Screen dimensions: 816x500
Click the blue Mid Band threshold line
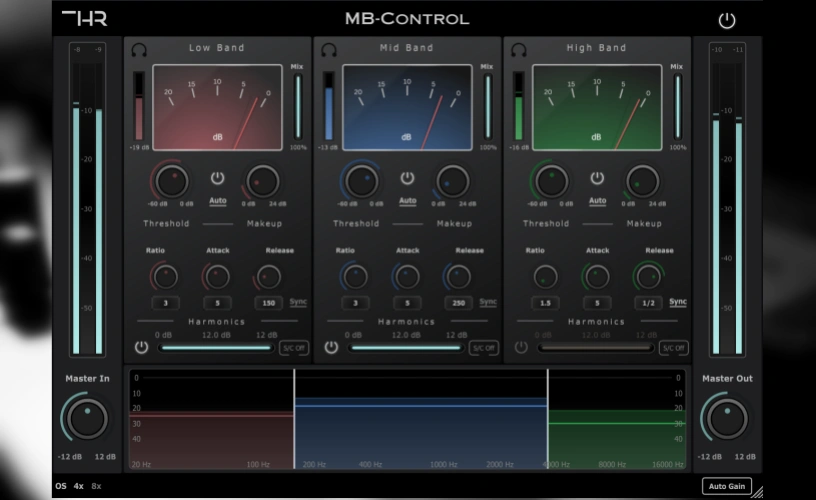pyautogui.click(x=421, y=405)
